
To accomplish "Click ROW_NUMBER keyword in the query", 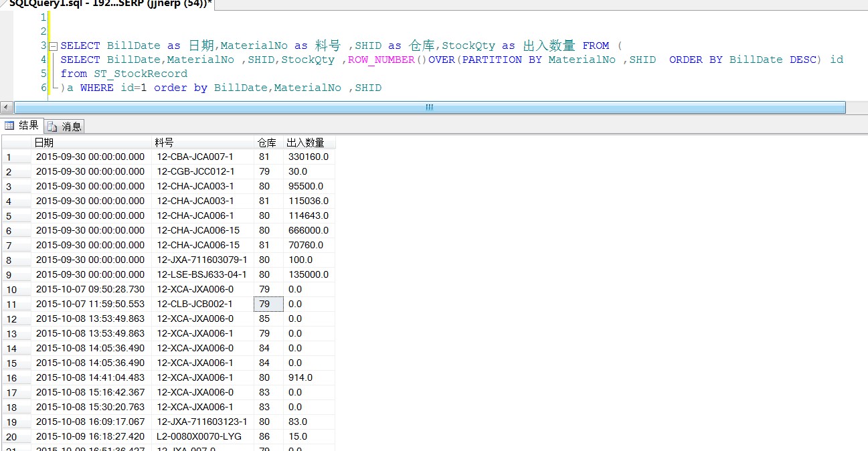I will point(381,60).
